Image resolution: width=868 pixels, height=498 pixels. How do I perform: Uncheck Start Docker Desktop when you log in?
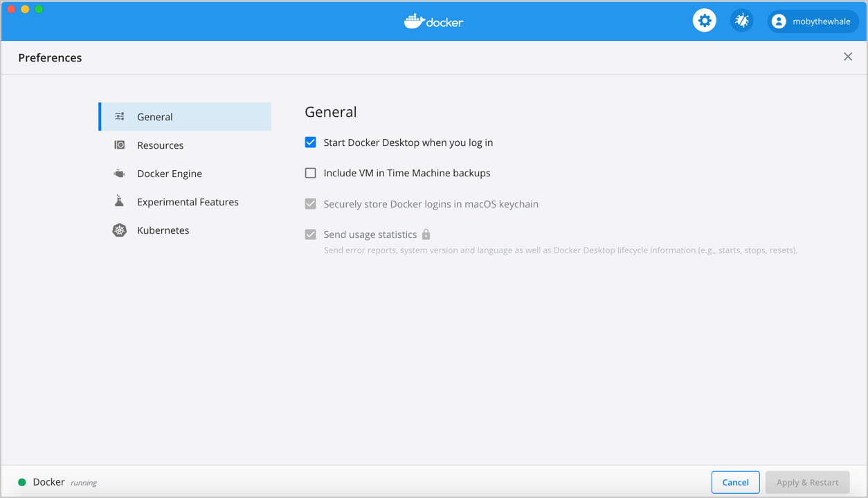pos(311,142)
